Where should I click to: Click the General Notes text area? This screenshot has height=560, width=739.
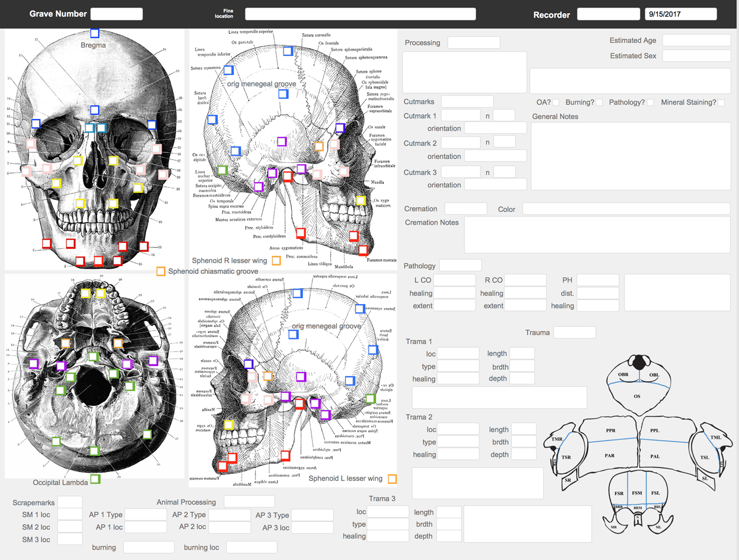pyautogui.click(x=631, y=156)
